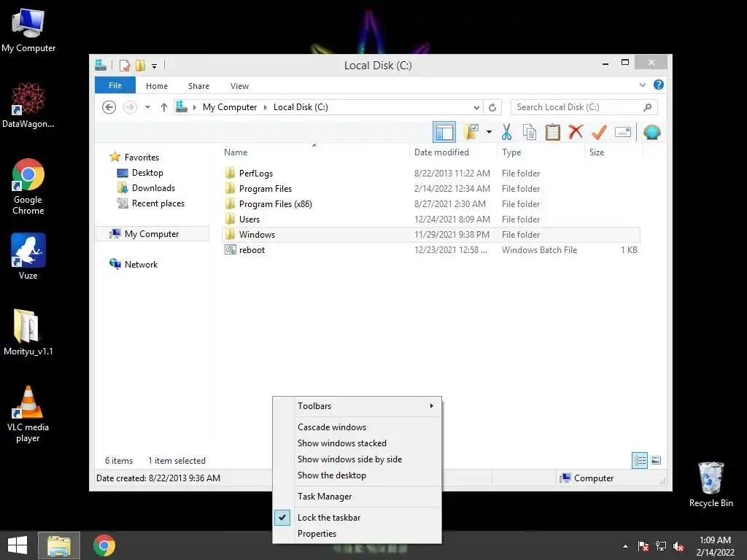This screenshot has width=747, height=560.
Task: Open the File ribbon tab
Action: point(115,85)
